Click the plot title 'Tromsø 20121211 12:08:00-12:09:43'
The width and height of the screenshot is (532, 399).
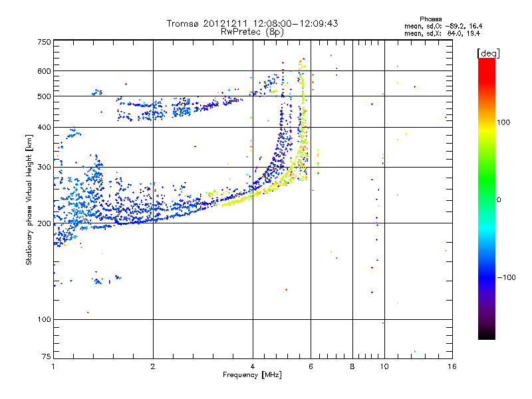point(252,23)
